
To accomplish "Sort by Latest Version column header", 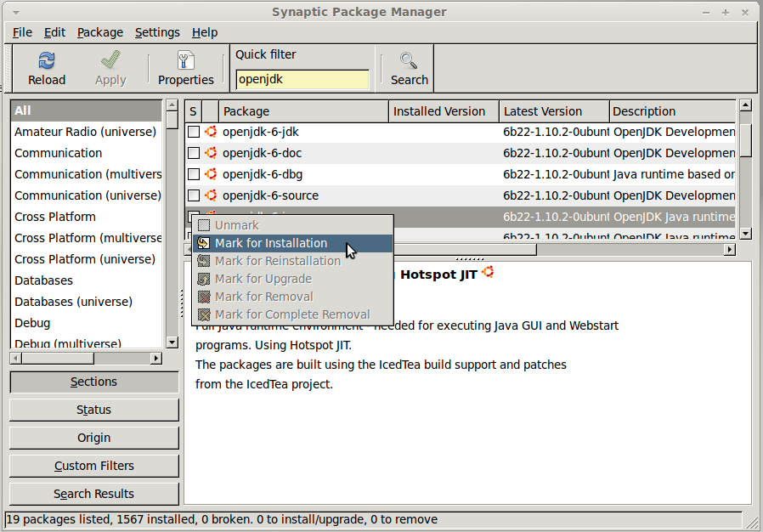I will (554, 111).
